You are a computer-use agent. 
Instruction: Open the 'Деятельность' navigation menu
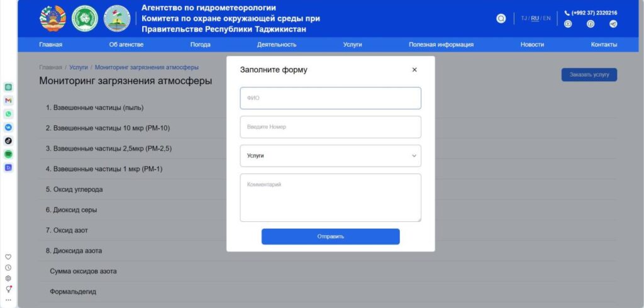point(277,45)
